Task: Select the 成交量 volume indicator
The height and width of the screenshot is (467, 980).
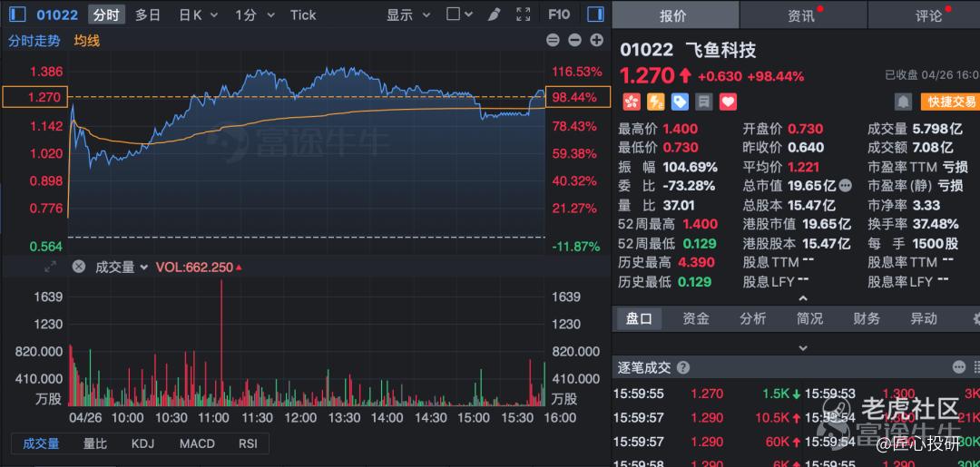Action: pyautogui.click(x=41, y=444)
